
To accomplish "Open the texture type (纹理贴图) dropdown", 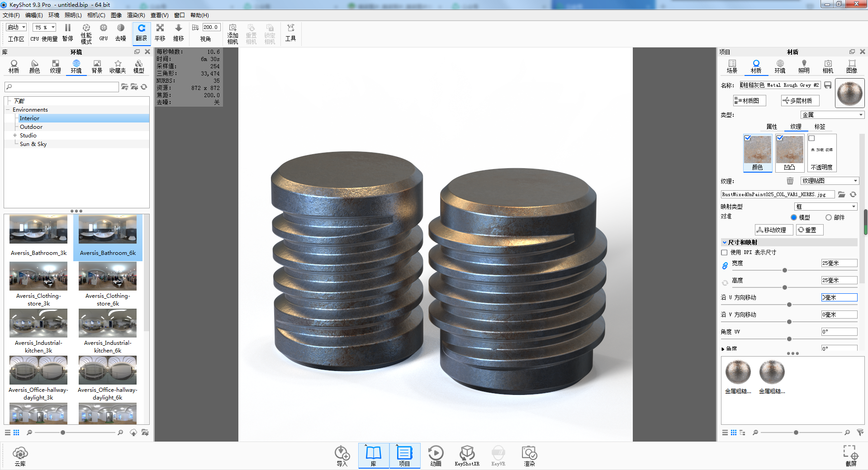I will pos(830,181).
